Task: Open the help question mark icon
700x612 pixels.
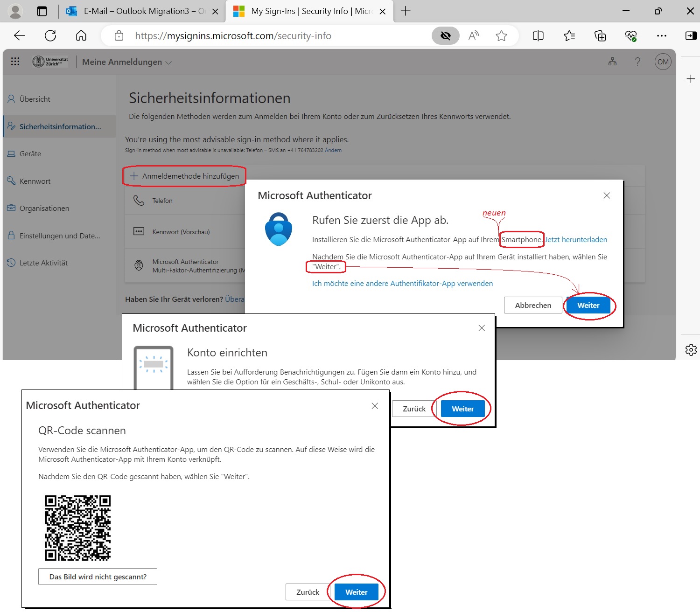Action: (x=637, y=62)
